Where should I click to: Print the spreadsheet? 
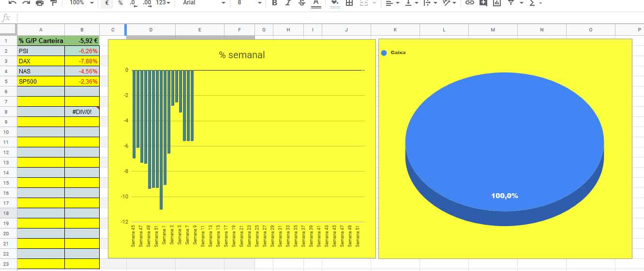click(40, 3)
